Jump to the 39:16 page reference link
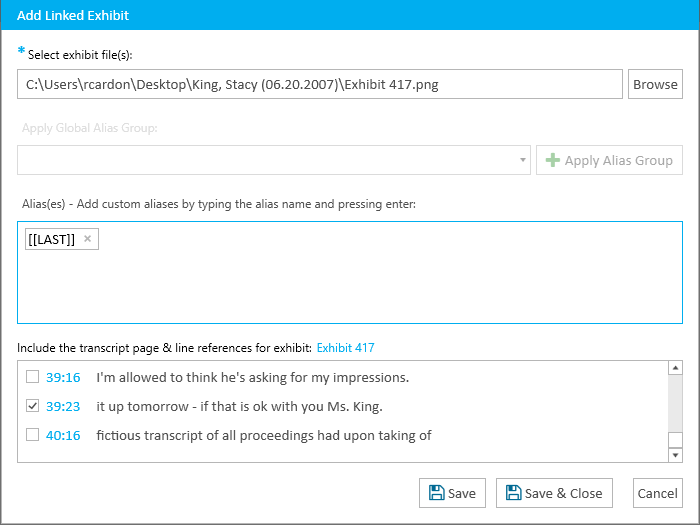The width and height of the screenshot is (700, 525). coord(63,377)
